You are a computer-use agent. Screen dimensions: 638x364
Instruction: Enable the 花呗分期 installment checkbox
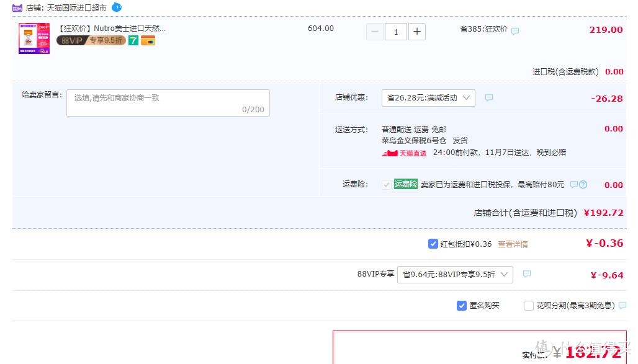(529, 306)
